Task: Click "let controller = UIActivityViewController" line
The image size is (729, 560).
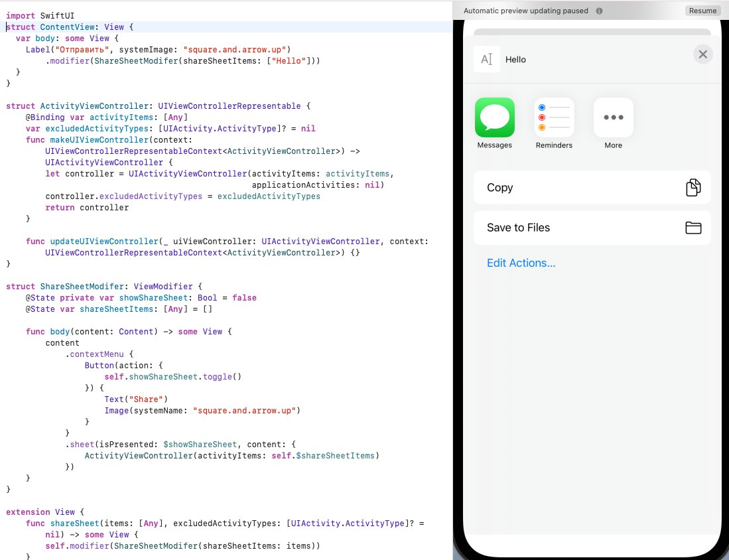Action: pos(220,173)
